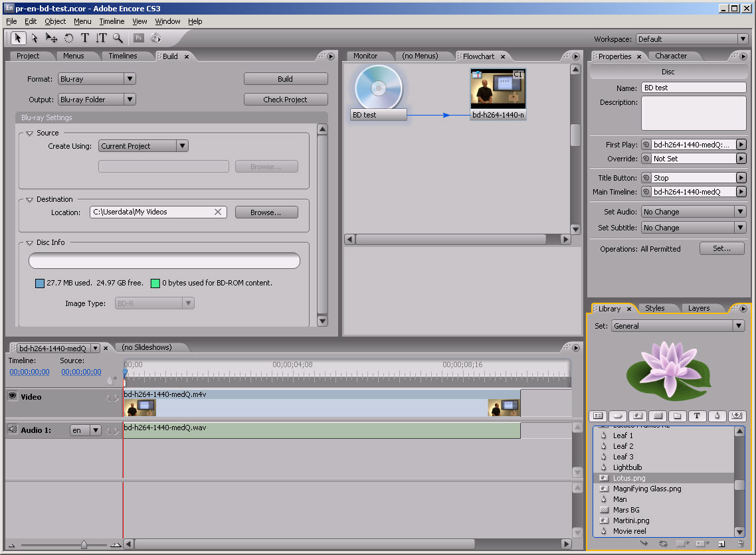
Task: Collapse the Source section
Action: pos(29,133)
